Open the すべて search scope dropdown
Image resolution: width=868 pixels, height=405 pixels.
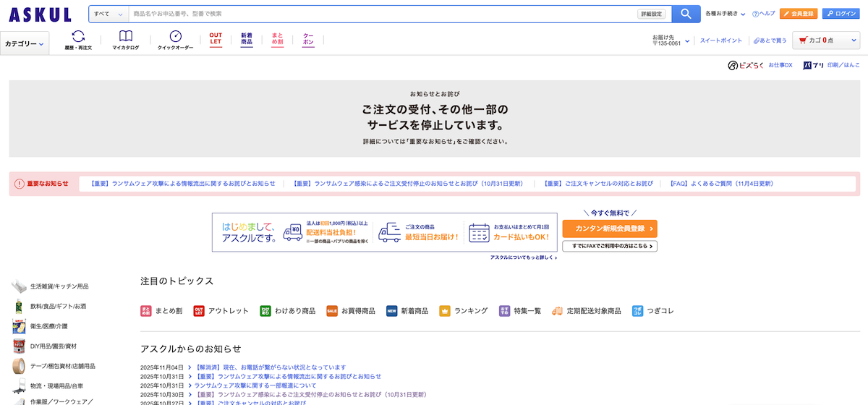[109, 14]
